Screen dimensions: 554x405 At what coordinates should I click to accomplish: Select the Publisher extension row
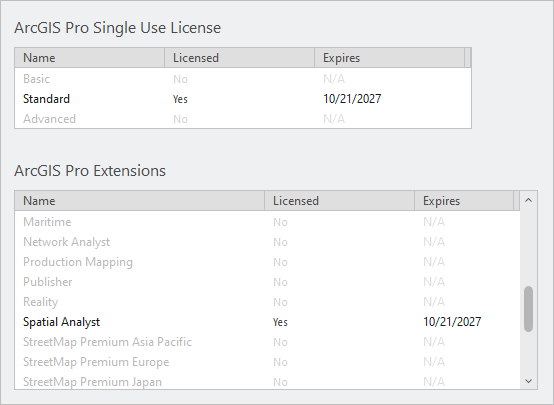click(x=267, y=282)
